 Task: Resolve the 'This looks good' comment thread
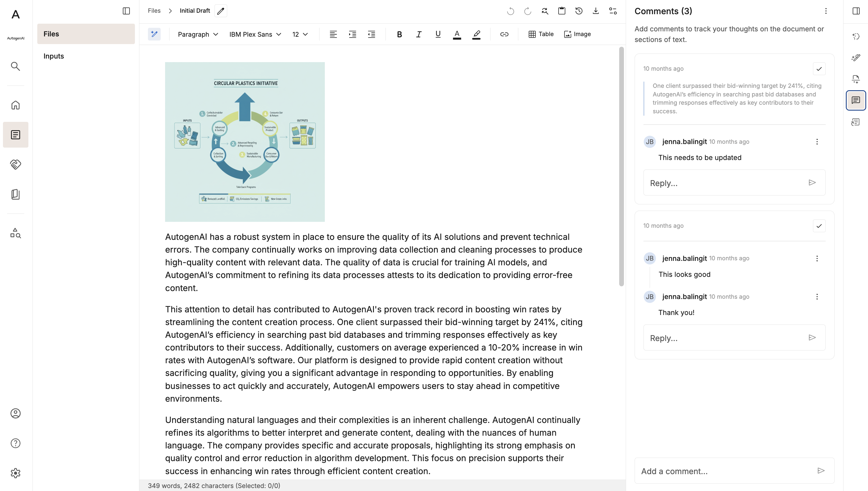pyautogui.click(x=819, y=226)
